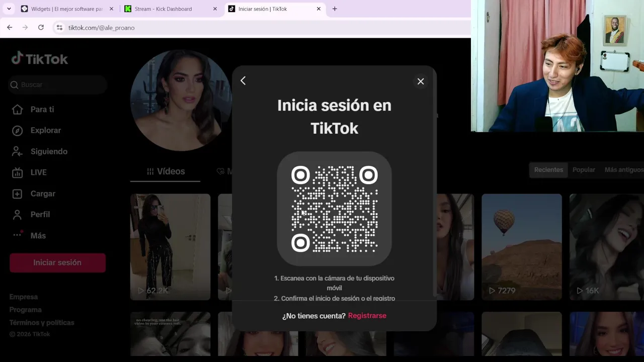Switch to the Vídeos tab
The width and height of the screenshot is (644, 362).
[x=166, y=171]
